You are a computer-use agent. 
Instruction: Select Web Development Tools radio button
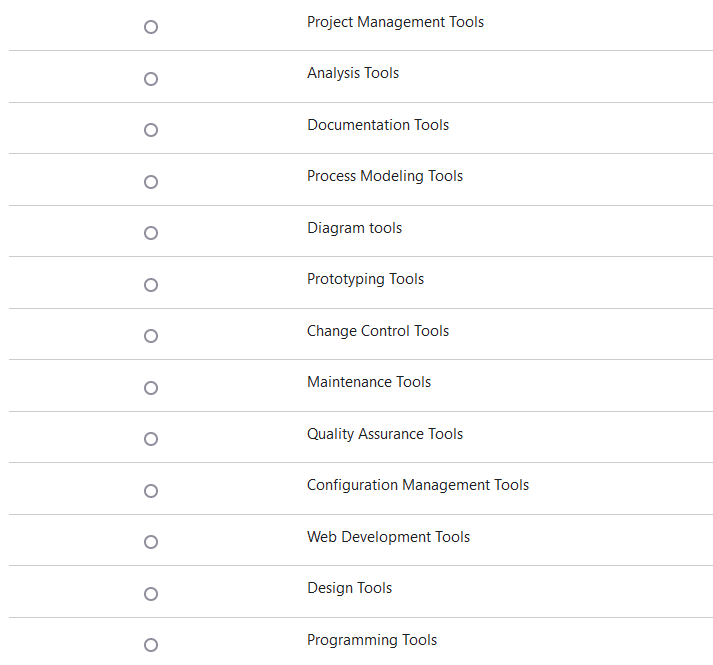pyautogui.click(x=151, y=542)
